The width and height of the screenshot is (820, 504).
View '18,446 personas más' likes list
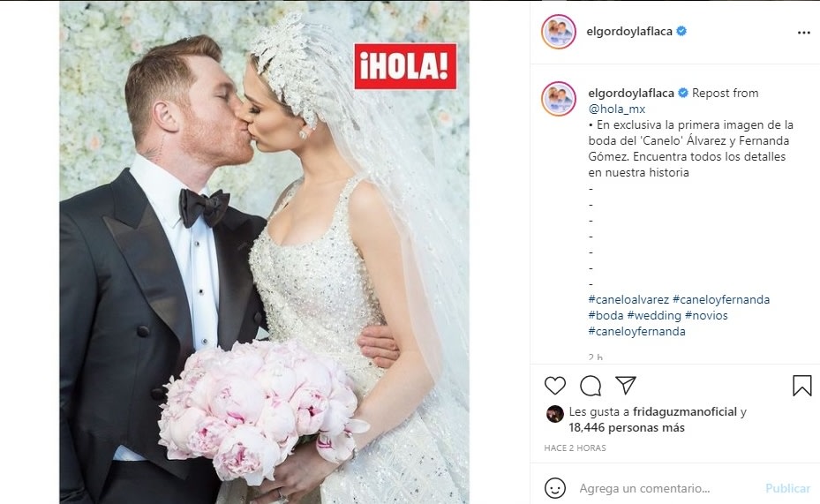pos(627,428)
